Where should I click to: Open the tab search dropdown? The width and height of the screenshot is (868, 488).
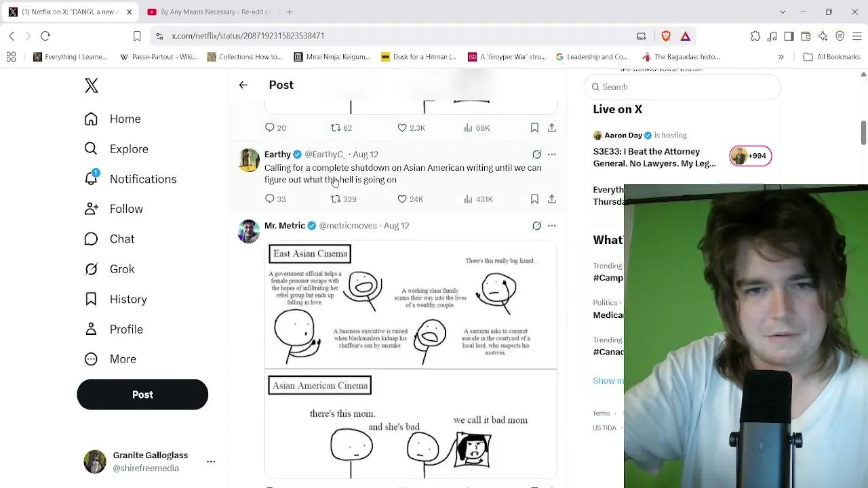tap(783, 12)
